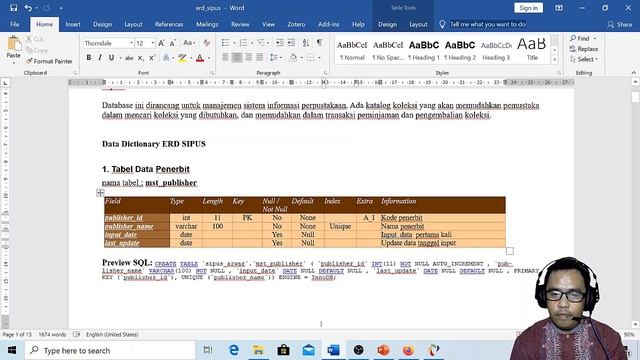Screen dimensions: 640x360
Task: Toggle numbered list
Action: click(243, 43)
